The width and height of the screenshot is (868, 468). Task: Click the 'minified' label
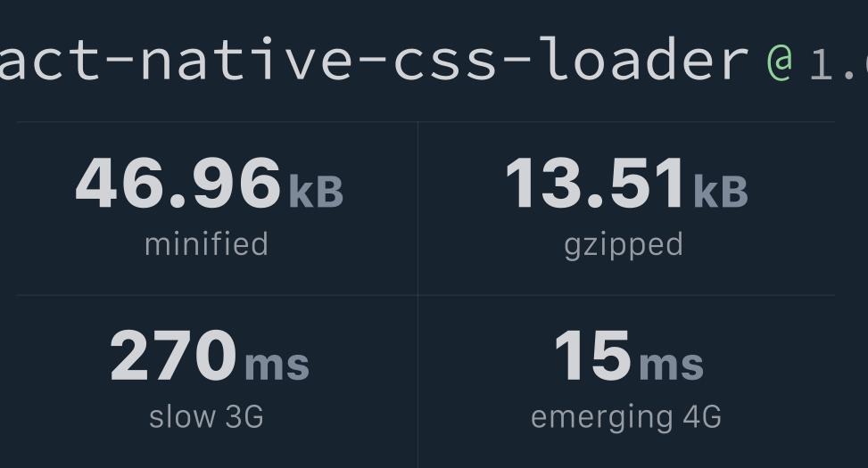[x=206, y=244]
